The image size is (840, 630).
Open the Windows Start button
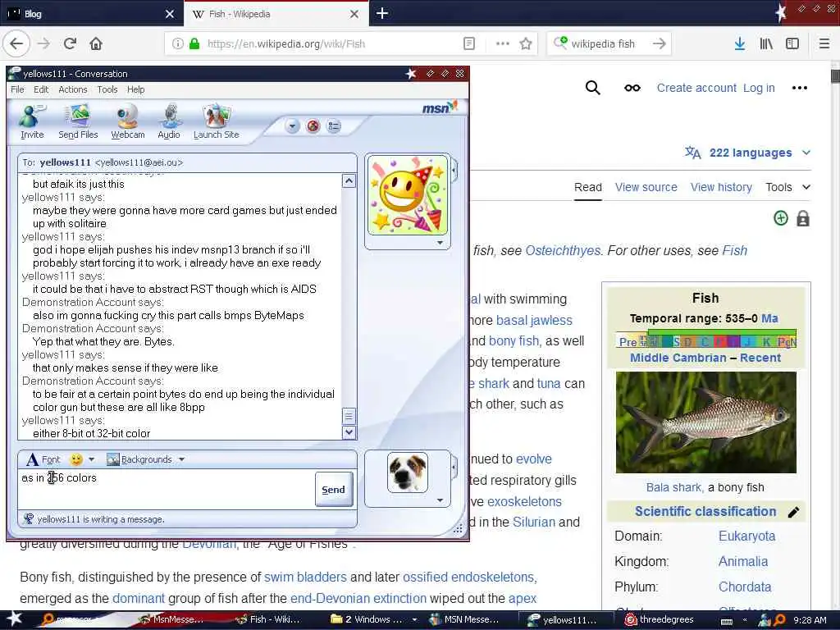click(x=14, y=619)
